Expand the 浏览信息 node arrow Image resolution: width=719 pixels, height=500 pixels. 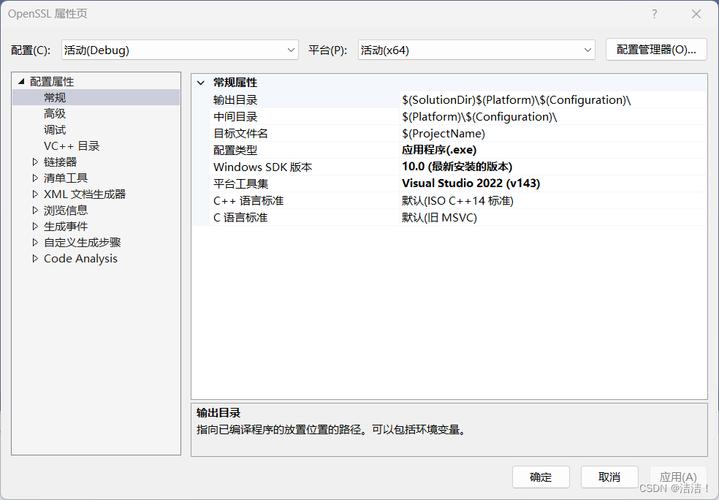tap(35, 210)
